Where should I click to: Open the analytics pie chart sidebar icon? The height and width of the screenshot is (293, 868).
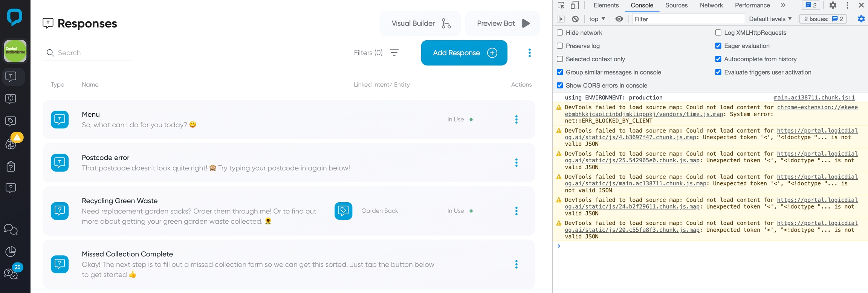[11, 251]
